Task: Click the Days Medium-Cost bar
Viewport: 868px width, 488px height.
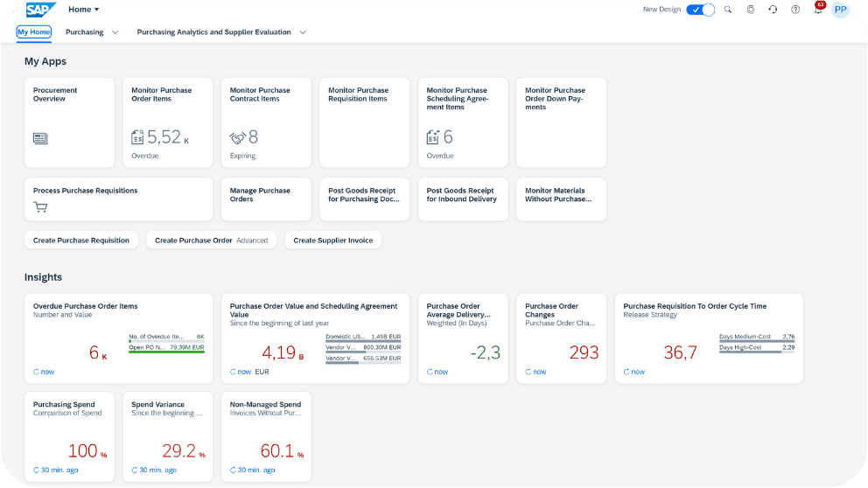Action: [x=757, y=341]
